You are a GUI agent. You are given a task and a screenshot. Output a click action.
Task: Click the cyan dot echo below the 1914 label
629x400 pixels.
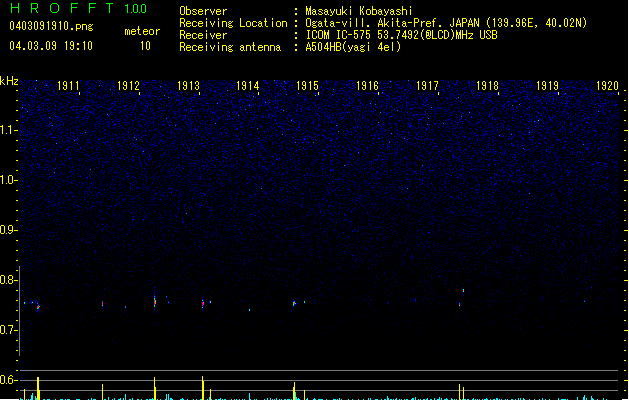tap(250, 310)
